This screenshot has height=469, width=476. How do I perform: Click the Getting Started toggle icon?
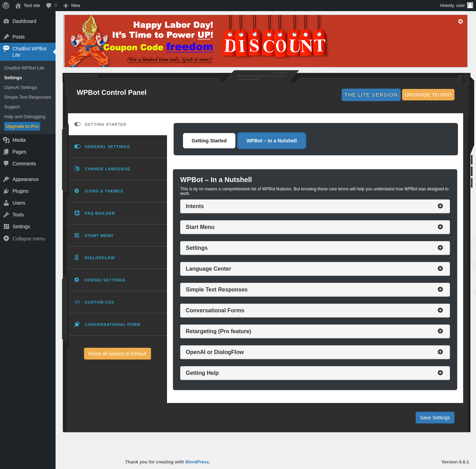(77, 124)
